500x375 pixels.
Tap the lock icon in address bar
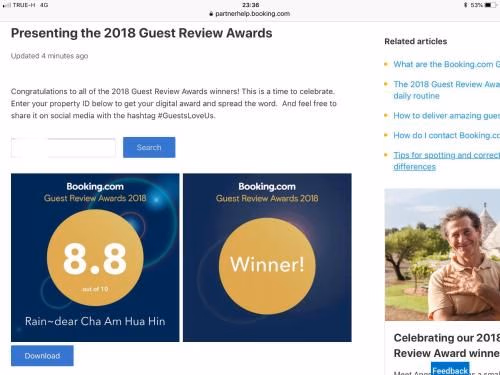tap(211, 14)
